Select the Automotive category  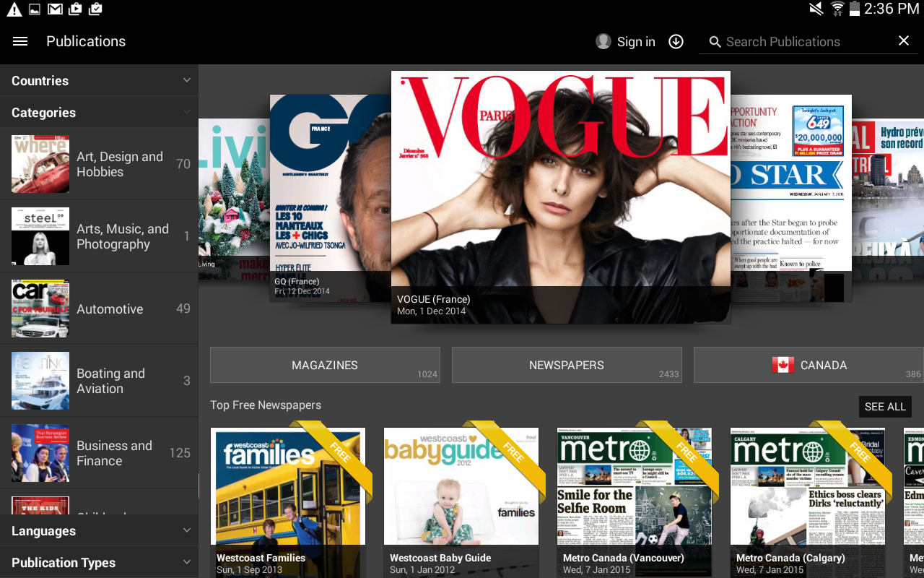pyautogui.click(x=99, y=309)
